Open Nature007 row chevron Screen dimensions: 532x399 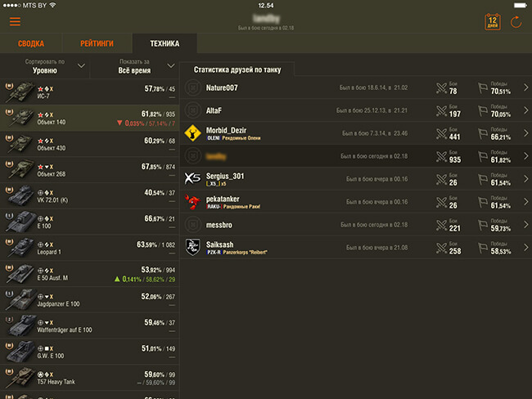tap(525, 87)
